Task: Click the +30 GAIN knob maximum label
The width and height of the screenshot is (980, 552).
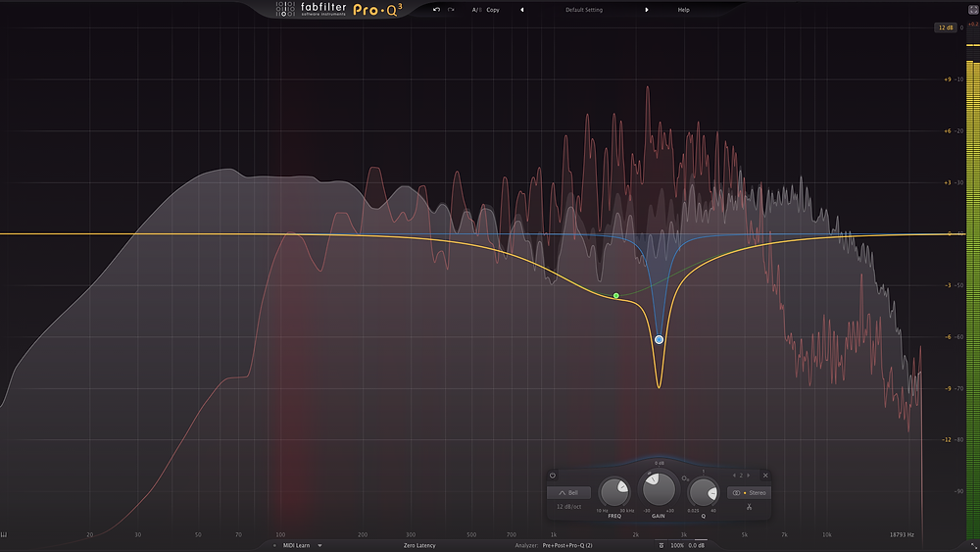Action: (670, 511)
